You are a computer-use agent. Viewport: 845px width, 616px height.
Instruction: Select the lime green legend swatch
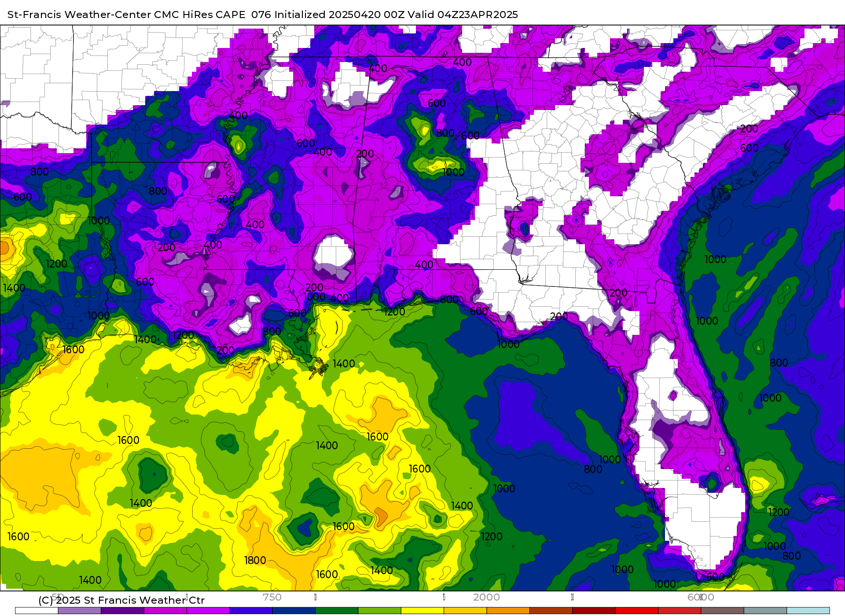tap(380, 611)
